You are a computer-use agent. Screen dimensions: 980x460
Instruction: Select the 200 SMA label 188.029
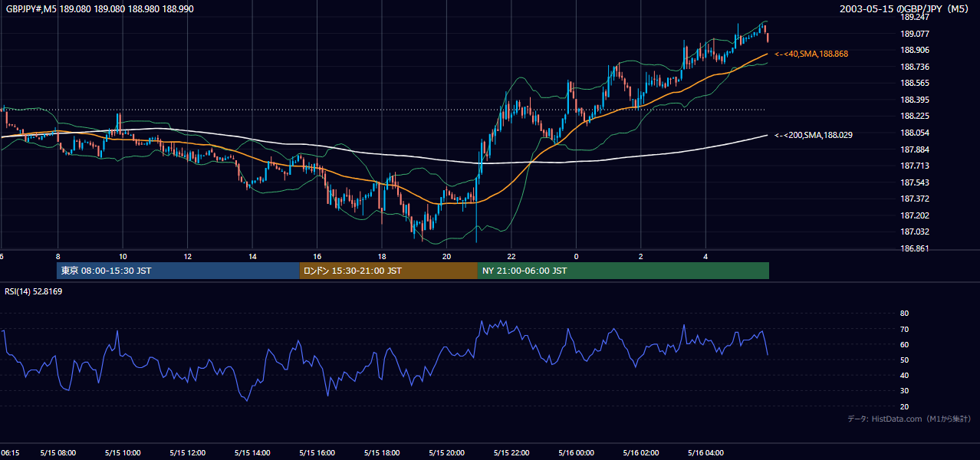tap(813, 135)
